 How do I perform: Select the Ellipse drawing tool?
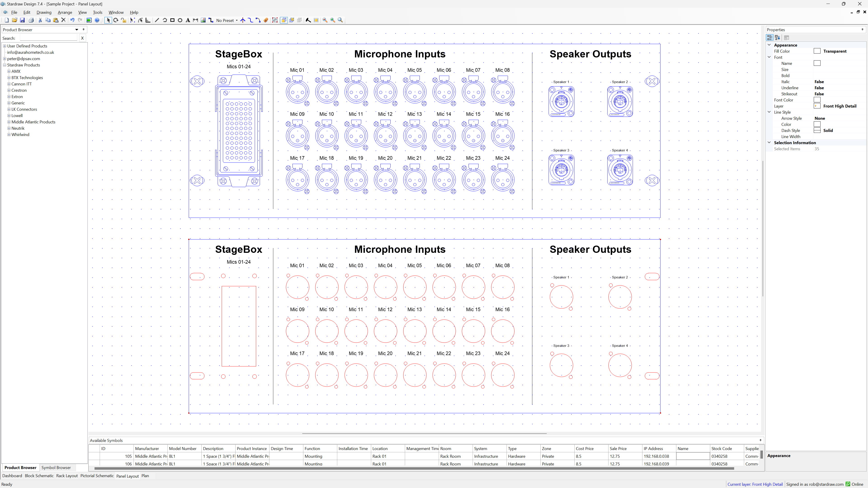tap(180, 20)
